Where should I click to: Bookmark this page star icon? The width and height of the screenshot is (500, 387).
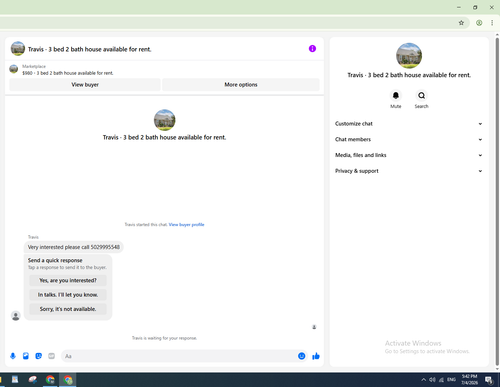point(461,23)
